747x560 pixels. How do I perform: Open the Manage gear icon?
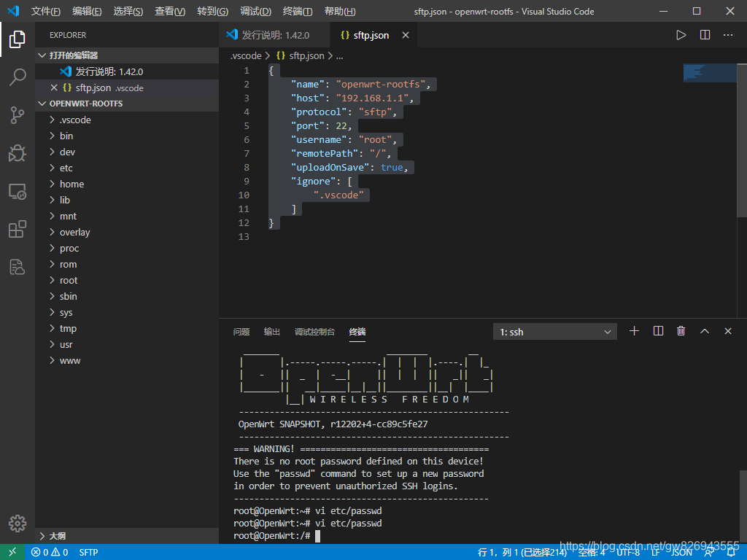point(18,524)
